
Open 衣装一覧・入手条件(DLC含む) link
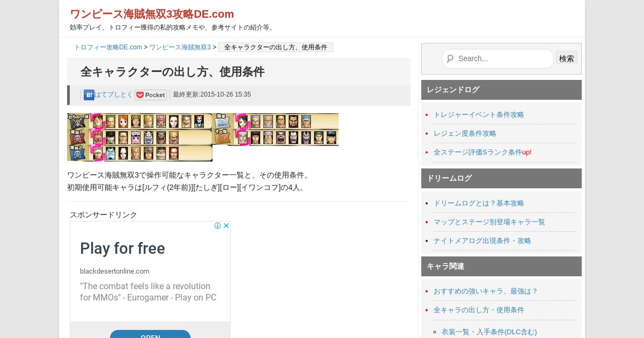[489, 332]
